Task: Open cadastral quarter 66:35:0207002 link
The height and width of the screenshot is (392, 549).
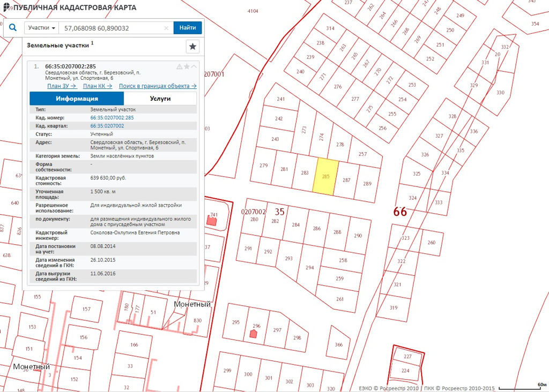Action: [107, 126]
